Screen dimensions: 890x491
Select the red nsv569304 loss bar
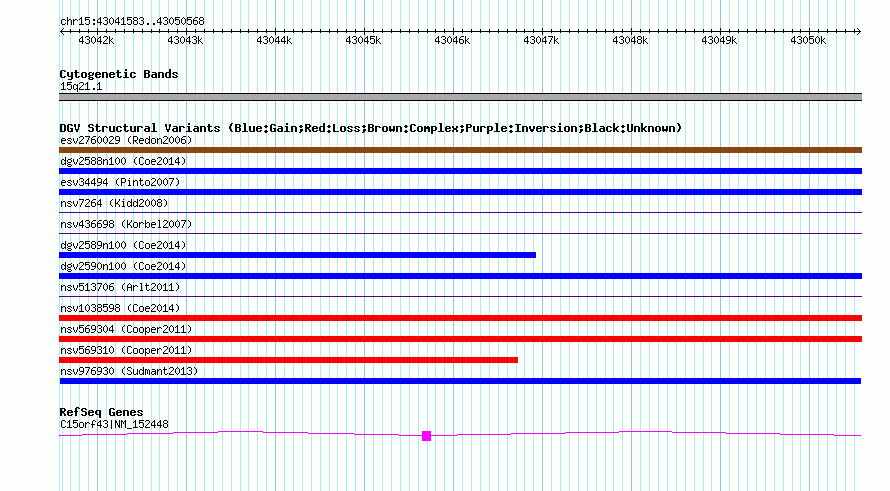pyautogui.click(x=460, y=339)
